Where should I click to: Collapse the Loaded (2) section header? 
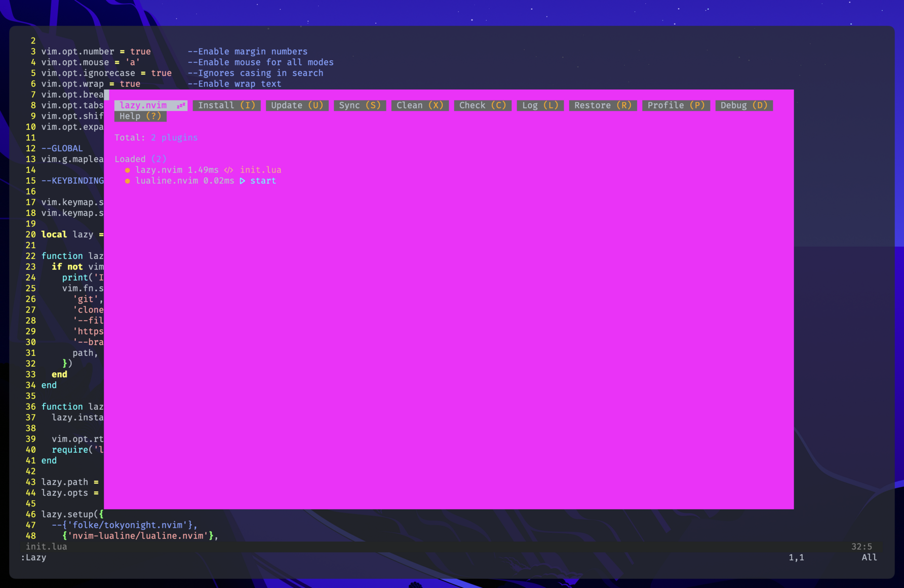pyautogui.click(x=140, y=159)
